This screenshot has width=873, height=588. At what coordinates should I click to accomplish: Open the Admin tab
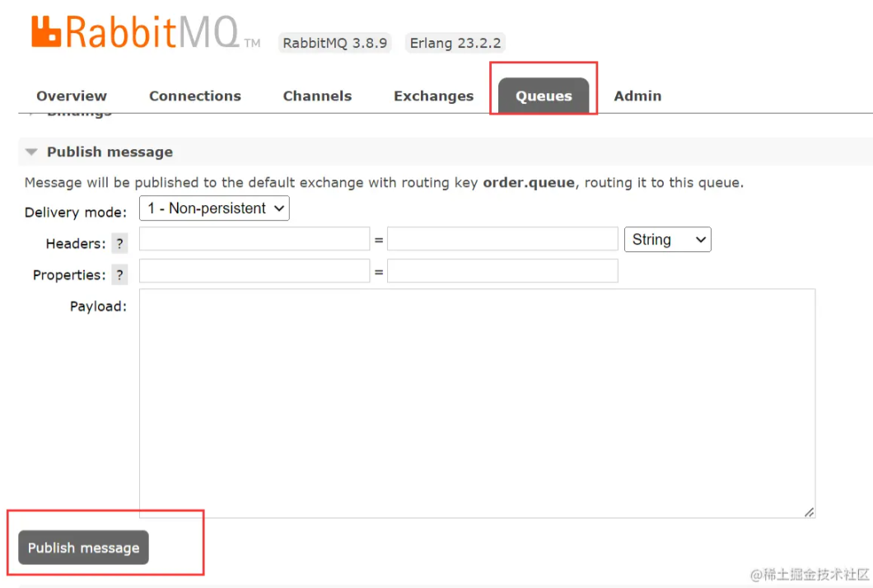[x=637, y=96]
